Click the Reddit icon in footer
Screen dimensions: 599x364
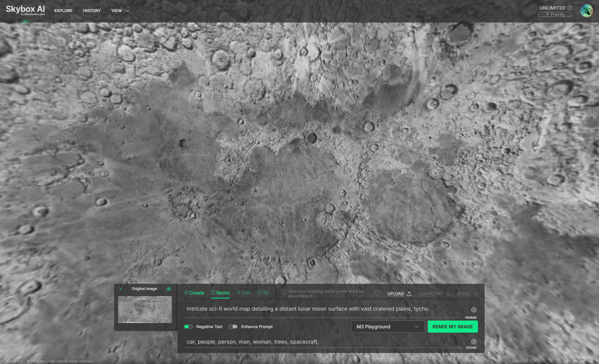coord(591,361)
